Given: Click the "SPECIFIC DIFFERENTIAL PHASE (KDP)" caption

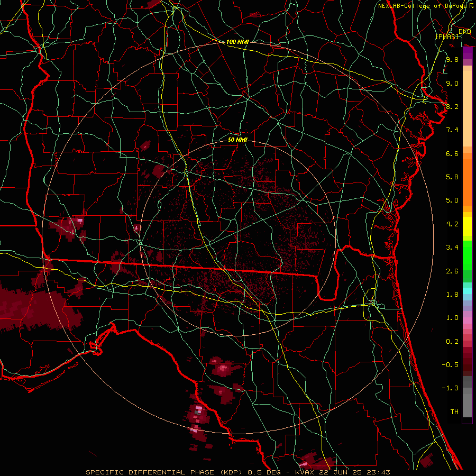Looking at the screenshot, I should click(x=164, y=472).
